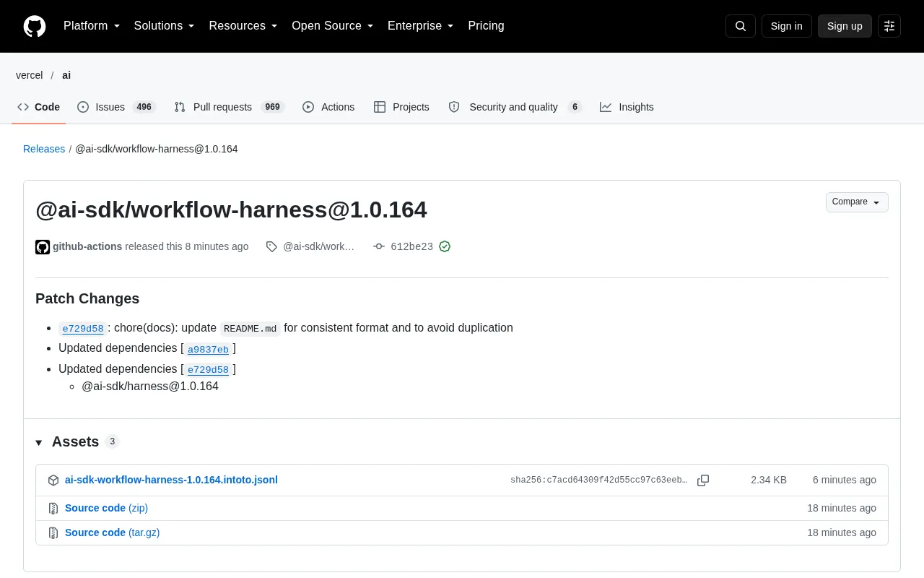Click the zip file icon for Source code (zip)
The image size is (924, 578).
(x=53, y=509)
